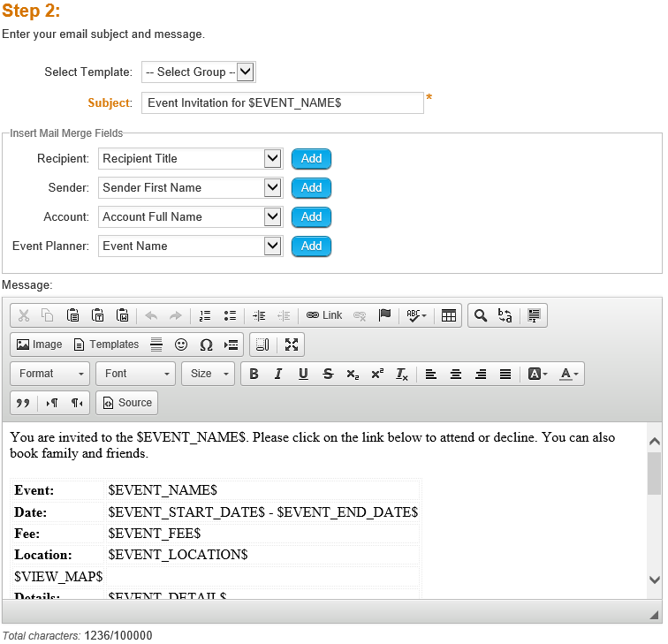Maximize the editor window
Screen dimensions: 668x644
292,345
